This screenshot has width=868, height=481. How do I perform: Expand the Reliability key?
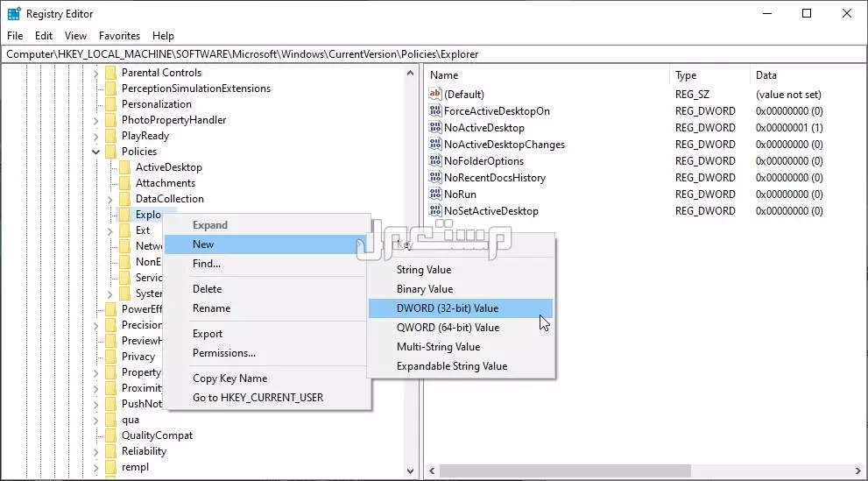click(x=95, y=452)
